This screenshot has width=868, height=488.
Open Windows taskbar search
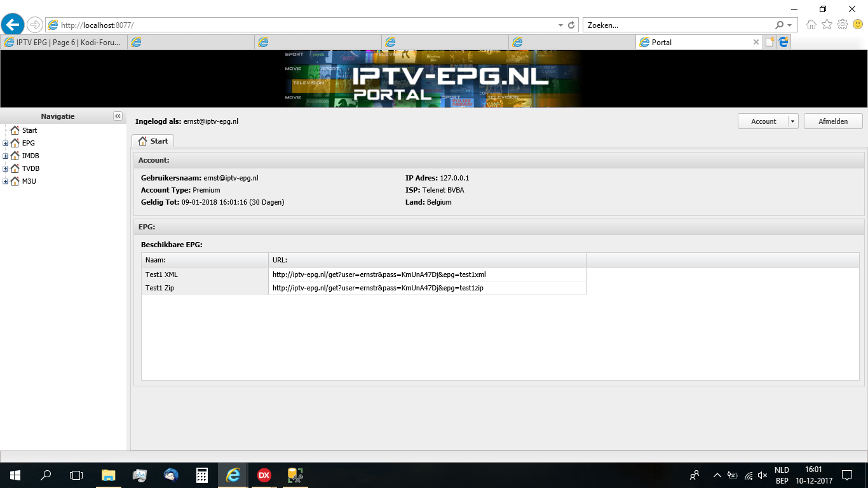46,475
